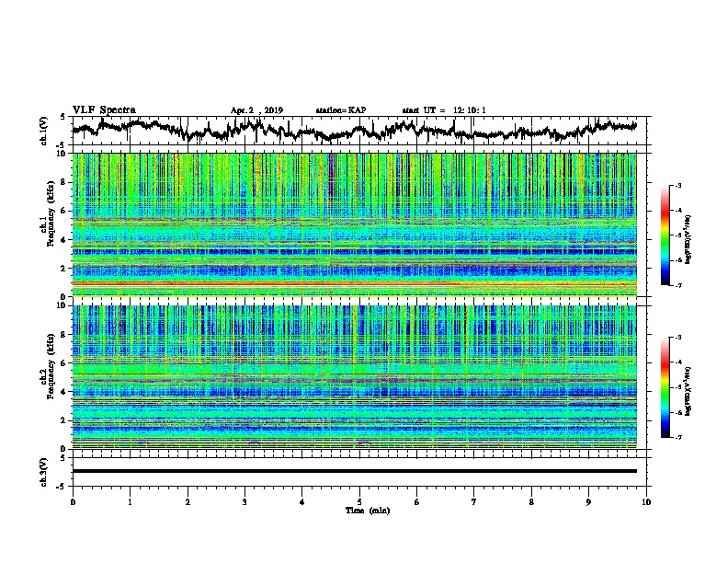The width and height of the screenshot is (728, 563).
Task: Click the red band near 1 kHz in ch.1 spectrogram
Action: coord(354,283)
